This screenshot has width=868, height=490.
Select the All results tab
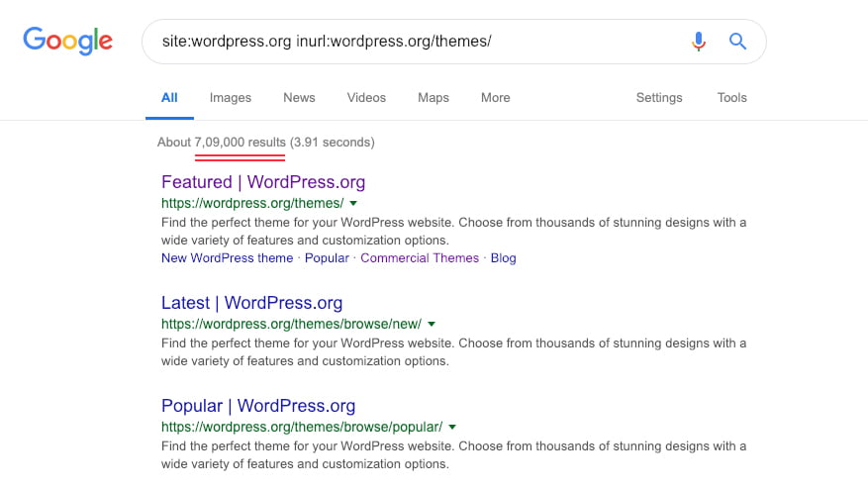(x=169, y=98)
